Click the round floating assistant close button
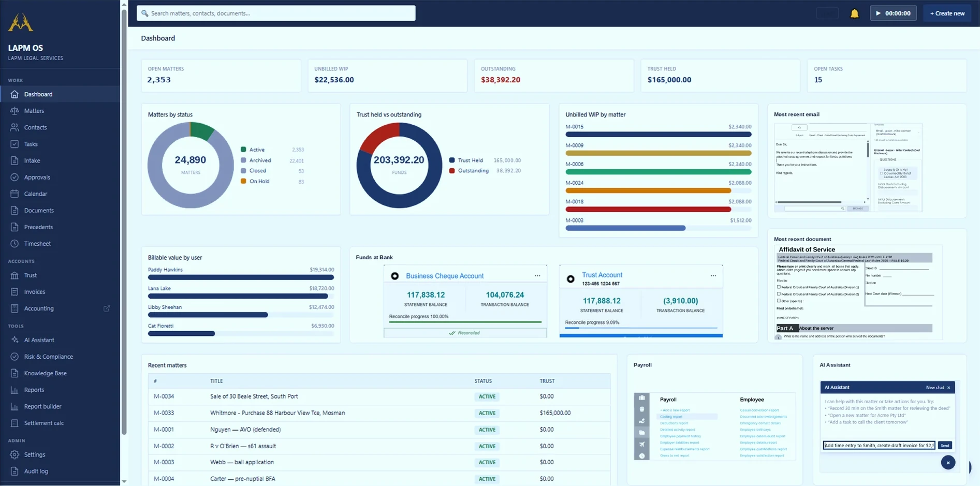 948,463
